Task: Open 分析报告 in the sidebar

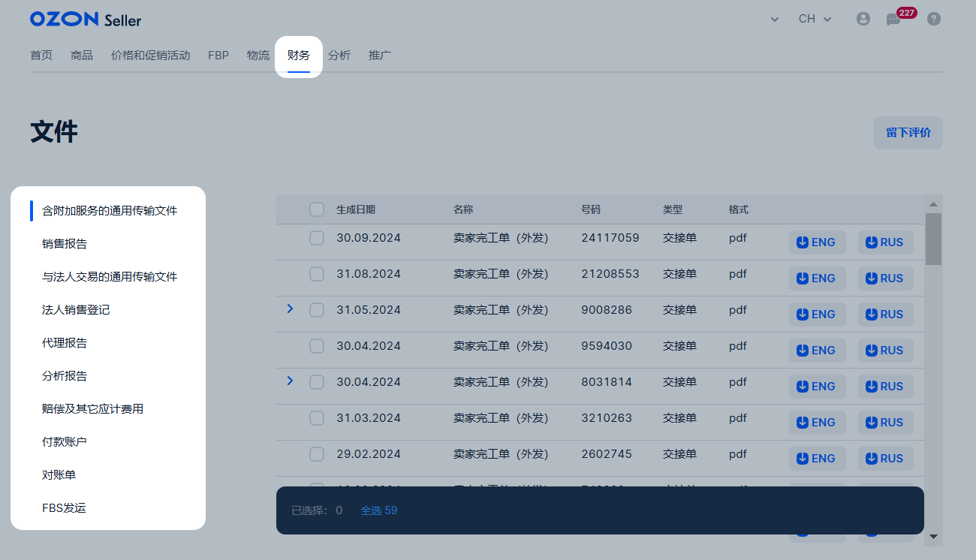Action: 65,376
